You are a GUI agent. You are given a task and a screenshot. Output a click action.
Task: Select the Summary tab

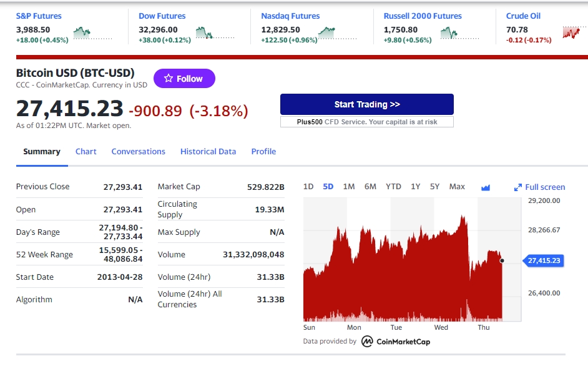tap(42, 151)
